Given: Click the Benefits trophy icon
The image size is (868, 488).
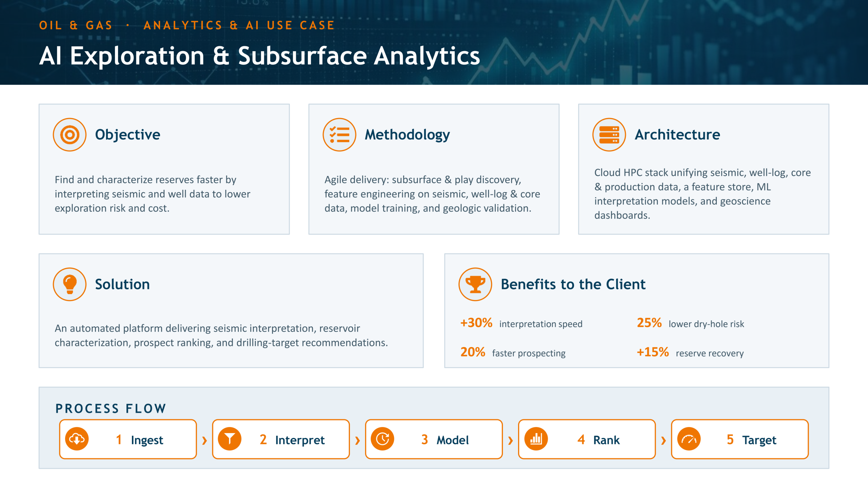Looking at the screenshot, I should 475,284.
